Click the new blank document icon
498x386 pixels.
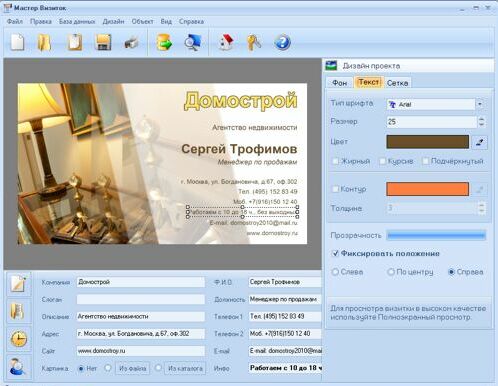[17, 43]
